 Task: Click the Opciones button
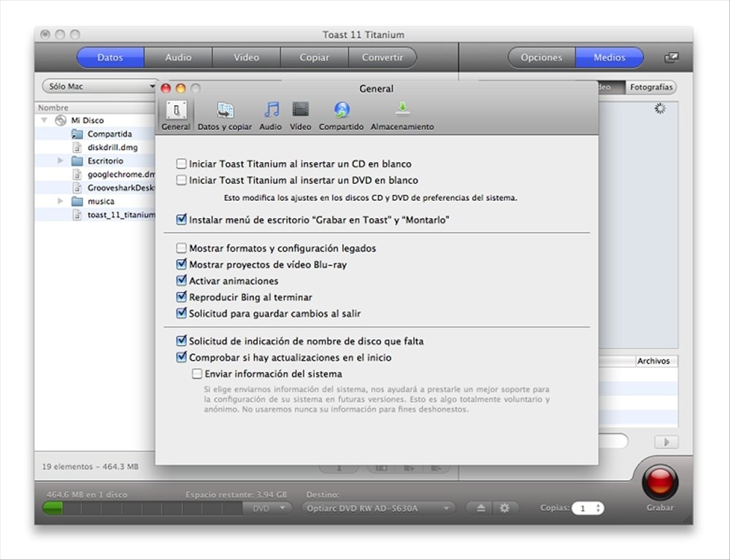pyautogui.click(x=542, y=57)
